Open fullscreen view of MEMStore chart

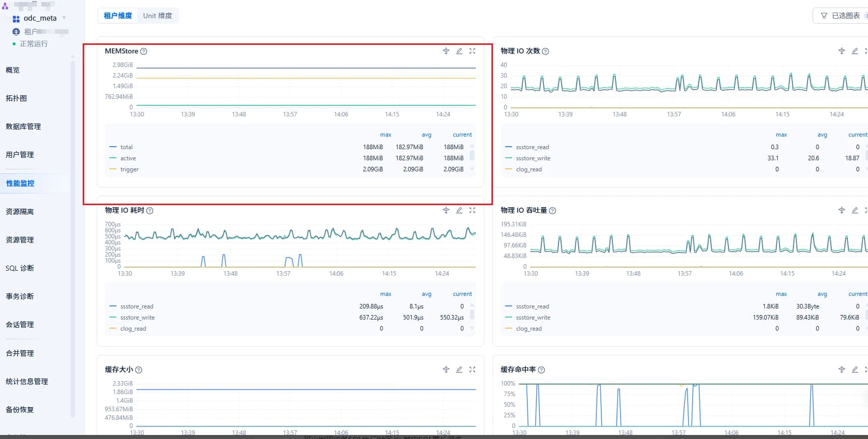click(x=472, y=51)
